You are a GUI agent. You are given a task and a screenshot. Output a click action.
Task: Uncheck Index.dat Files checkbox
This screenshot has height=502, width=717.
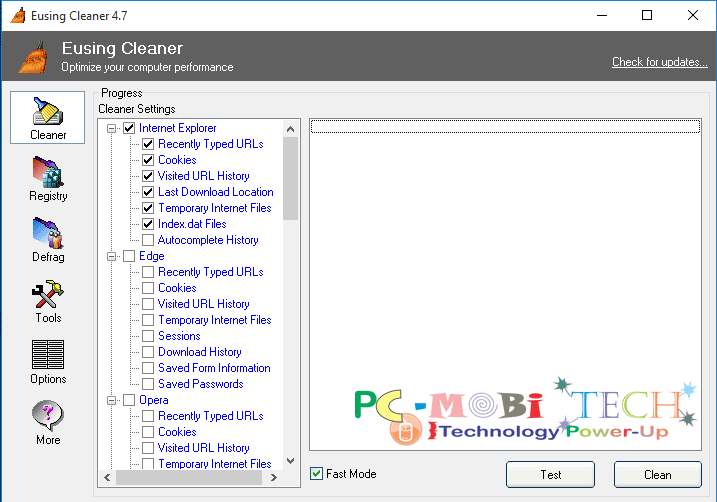148,224
